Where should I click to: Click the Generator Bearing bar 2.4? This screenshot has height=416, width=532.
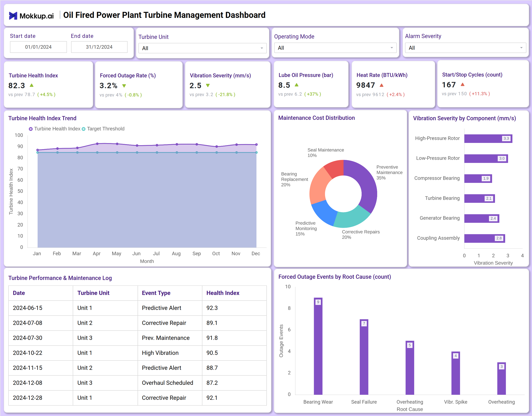click(482, 218)
